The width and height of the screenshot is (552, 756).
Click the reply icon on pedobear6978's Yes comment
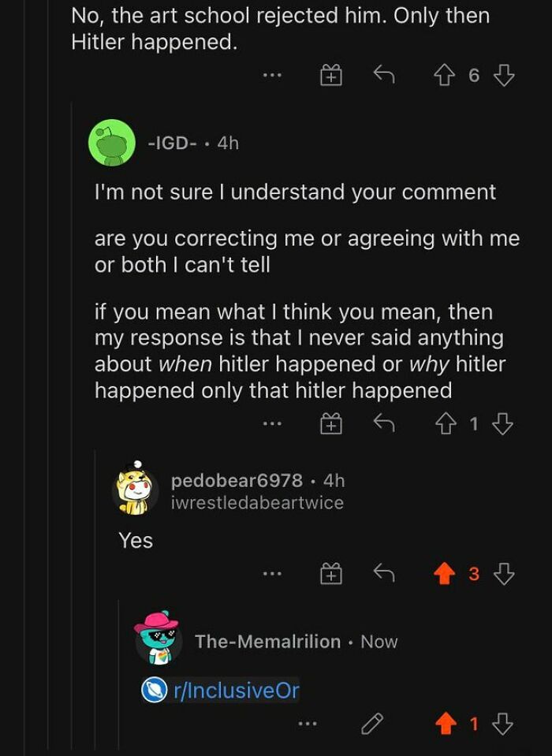[382, 573]
